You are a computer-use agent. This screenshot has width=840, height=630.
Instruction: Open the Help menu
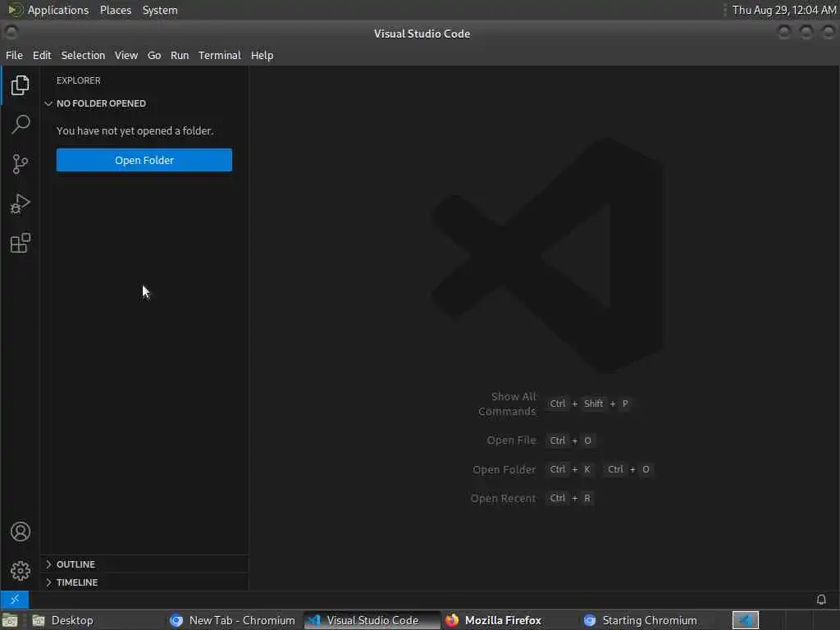[x=262, y=55]
